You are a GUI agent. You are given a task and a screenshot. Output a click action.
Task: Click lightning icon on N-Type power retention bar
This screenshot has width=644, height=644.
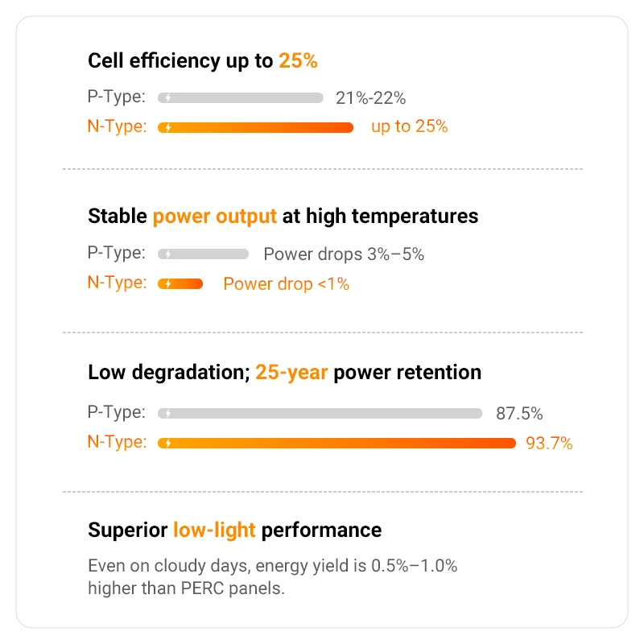167,442
